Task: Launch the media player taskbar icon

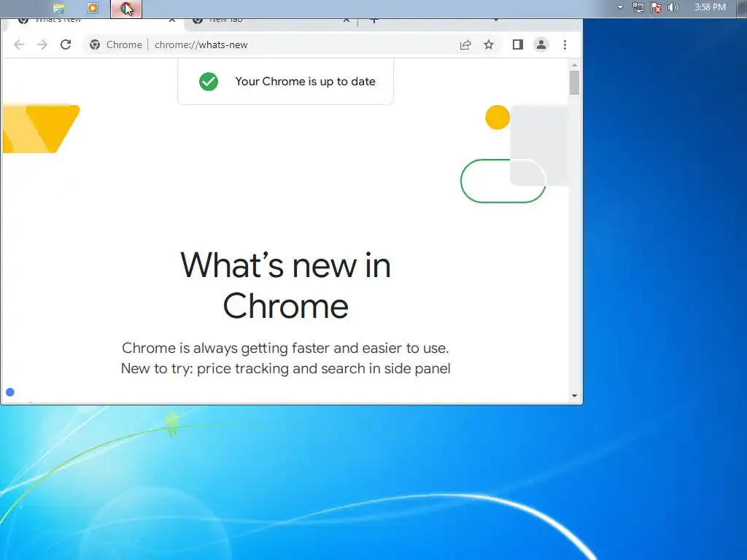Action: 93,8
